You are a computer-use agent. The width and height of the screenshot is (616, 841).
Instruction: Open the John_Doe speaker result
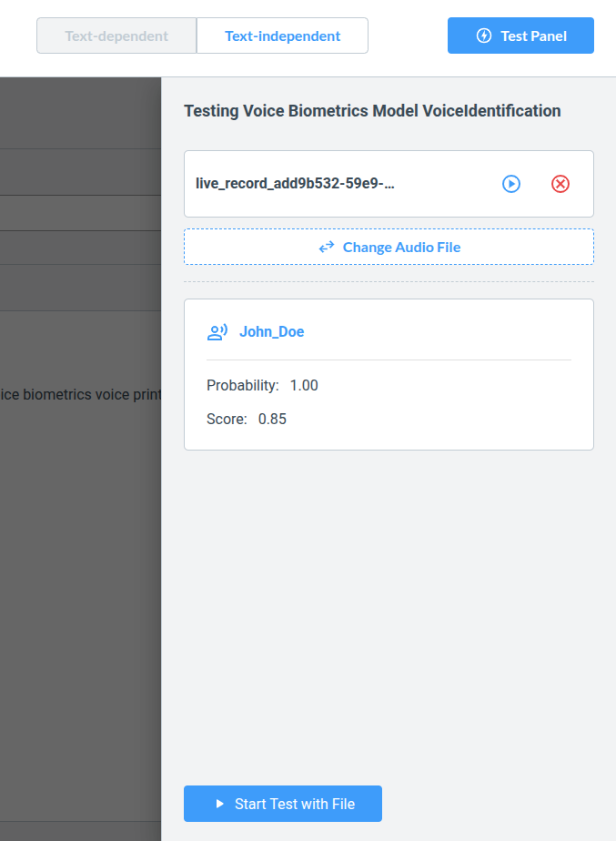[x=271, y=332]
